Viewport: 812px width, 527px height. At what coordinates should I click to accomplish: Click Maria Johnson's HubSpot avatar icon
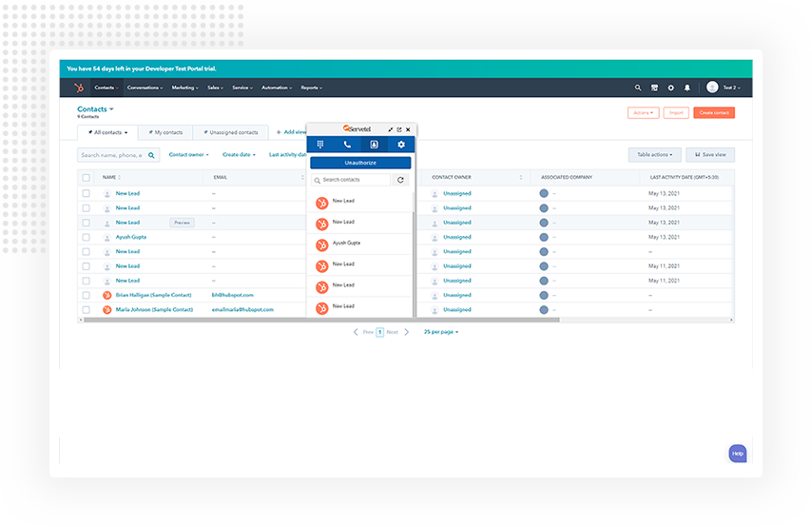(x=107, y=310)
